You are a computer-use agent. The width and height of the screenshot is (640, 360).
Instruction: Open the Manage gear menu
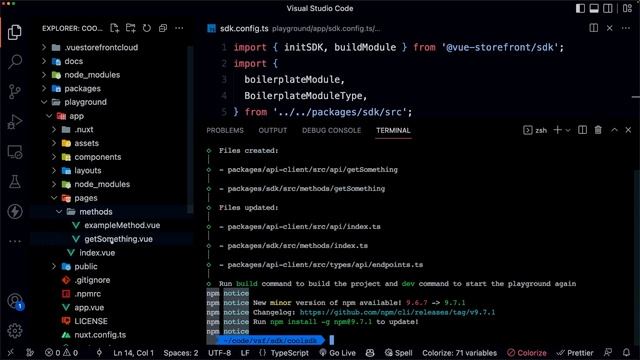(x=15, y=331)
